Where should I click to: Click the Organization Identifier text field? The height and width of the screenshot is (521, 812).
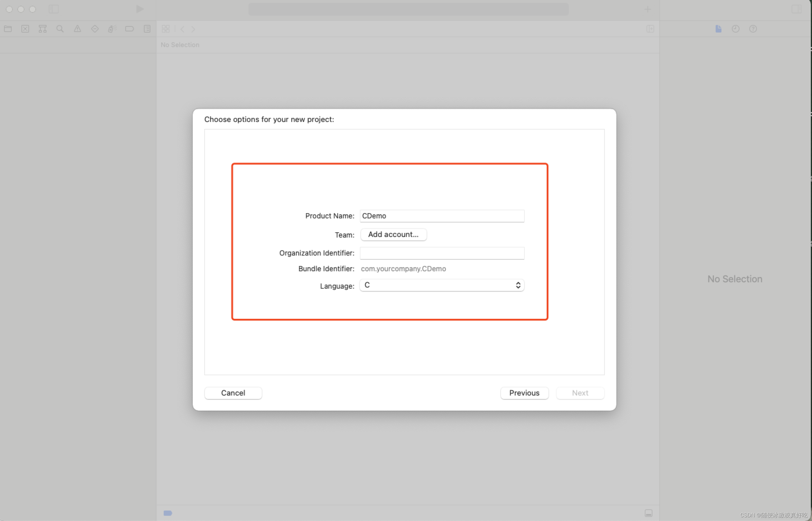click(441, 253)
